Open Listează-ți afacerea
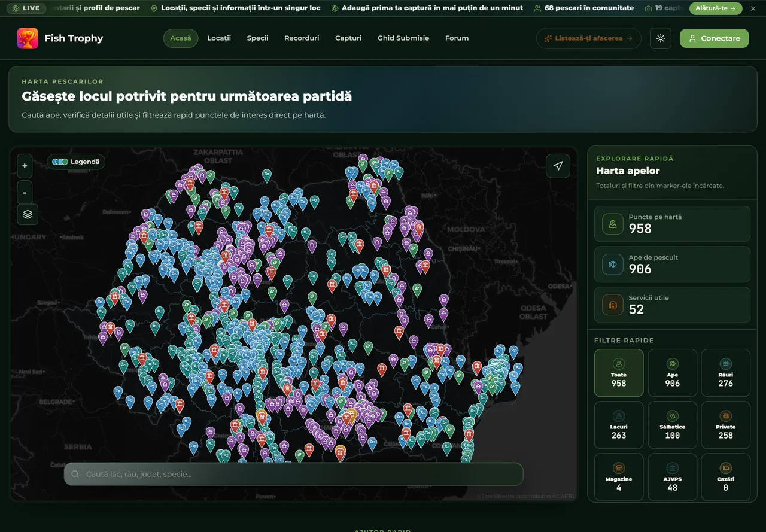 589,38
